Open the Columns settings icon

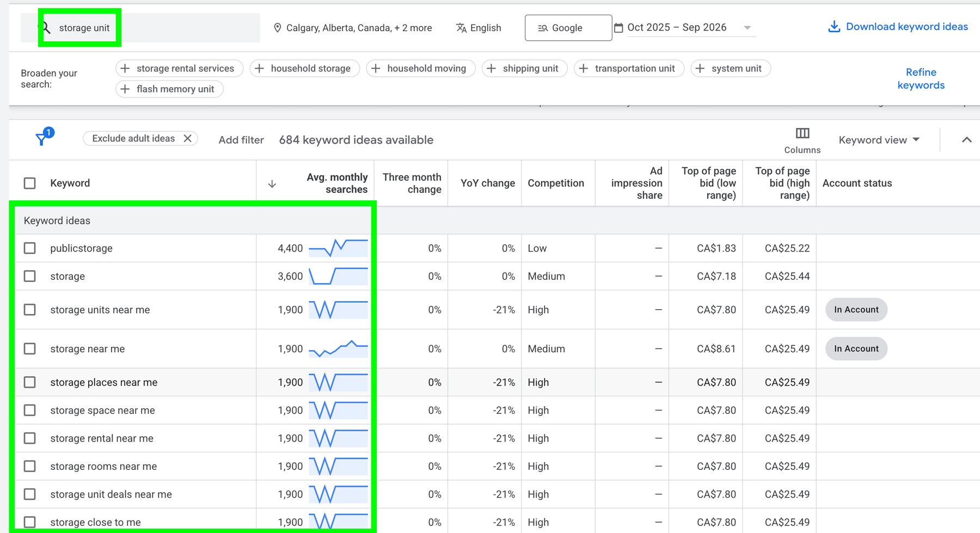(803, 133)
